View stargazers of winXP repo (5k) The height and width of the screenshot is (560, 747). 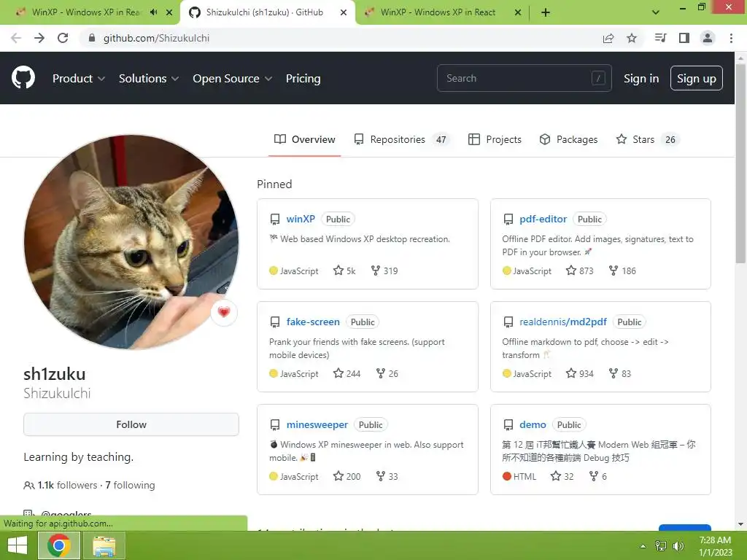coord(344,271)
